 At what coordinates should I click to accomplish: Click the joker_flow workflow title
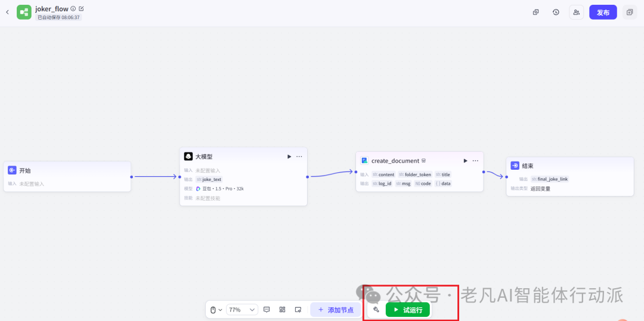click(52, 8)
